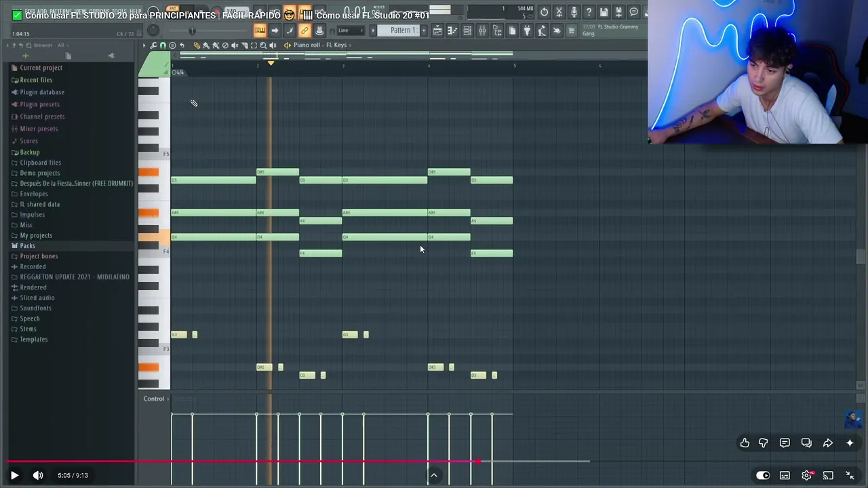This screenshot has height=488, width=868.
Task: Open the shopping cart content library
Action: (x=571, y=30)
